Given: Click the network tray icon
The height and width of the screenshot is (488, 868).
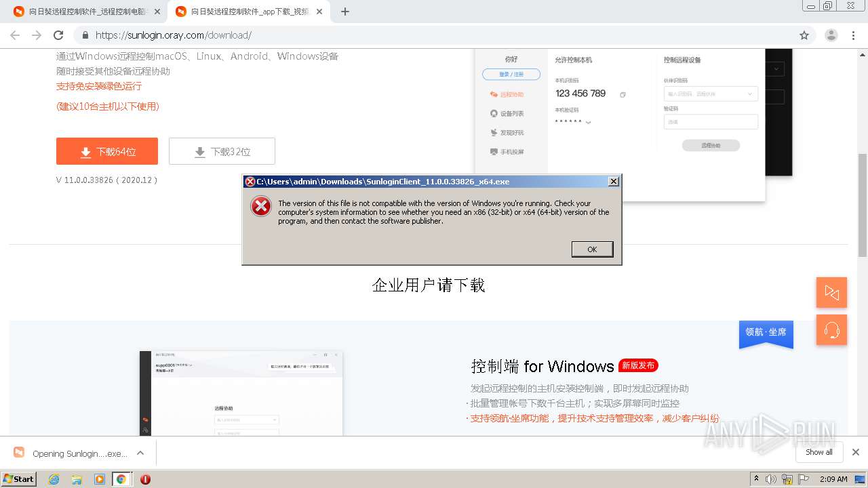Looking at the screenshot, I should [787, 479].
